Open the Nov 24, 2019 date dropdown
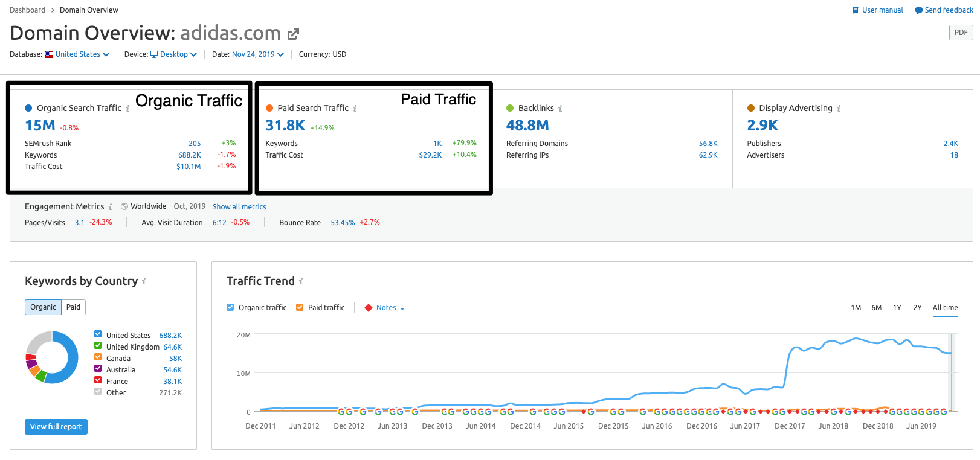Viewport: 980px width, 460px height. coord(257,54)
